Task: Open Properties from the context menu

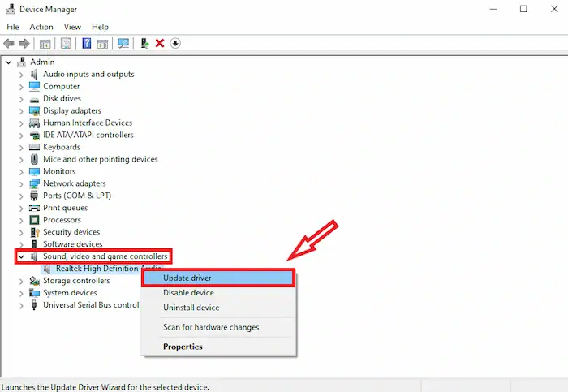Action: (x=183, y=347)
